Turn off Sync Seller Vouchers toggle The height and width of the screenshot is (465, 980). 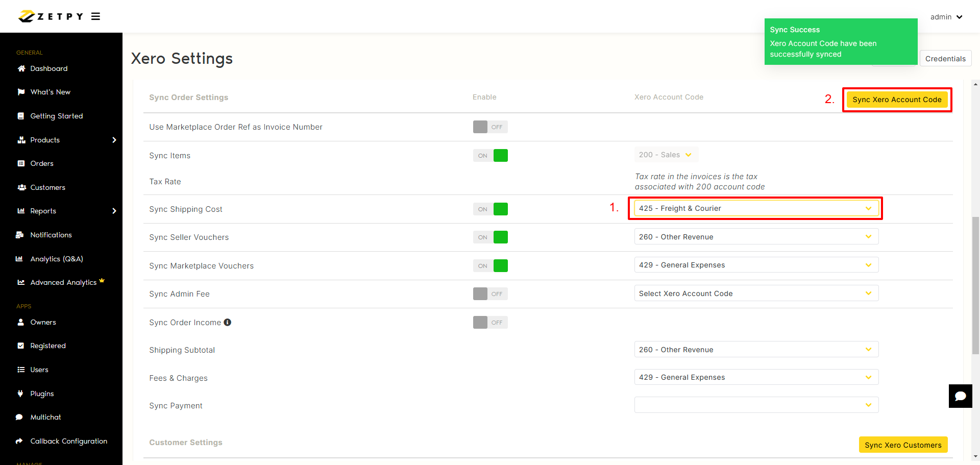[x=491, y=237]
